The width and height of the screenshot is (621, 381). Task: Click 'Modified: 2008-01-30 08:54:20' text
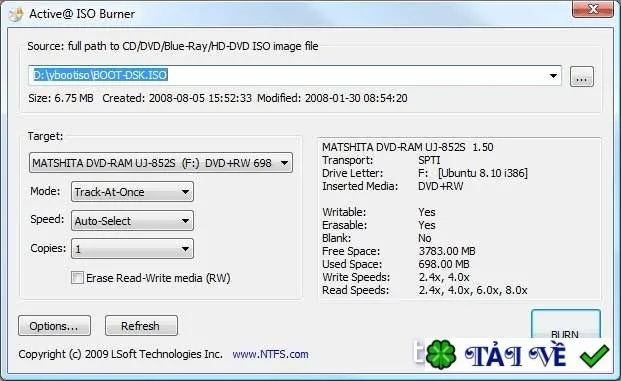[332, 98]
